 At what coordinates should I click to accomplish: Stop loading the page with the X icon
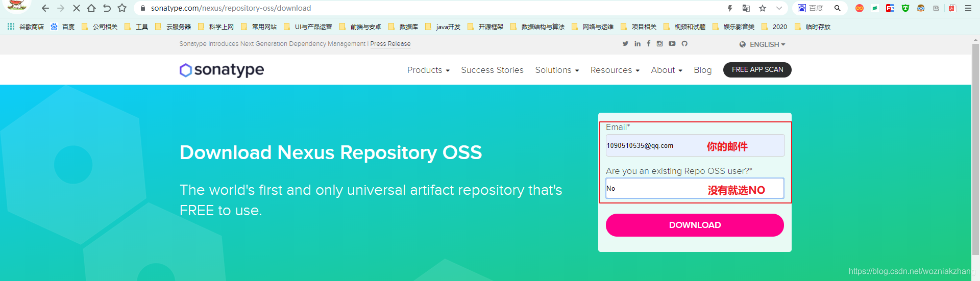coord(76,8)
